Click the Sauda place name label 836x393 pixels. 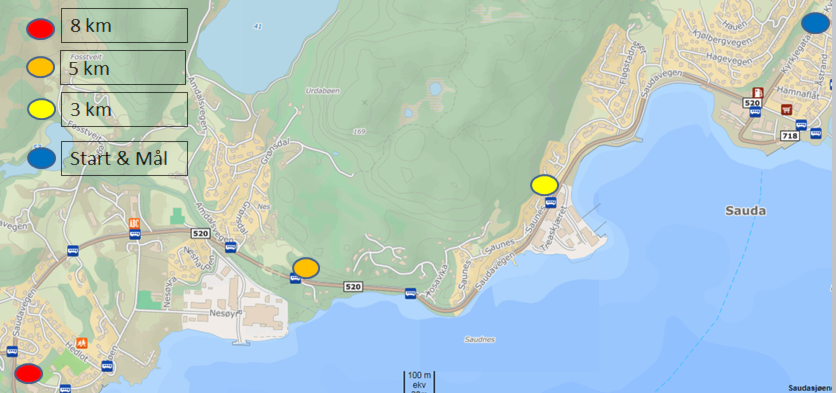coord(745,211)
